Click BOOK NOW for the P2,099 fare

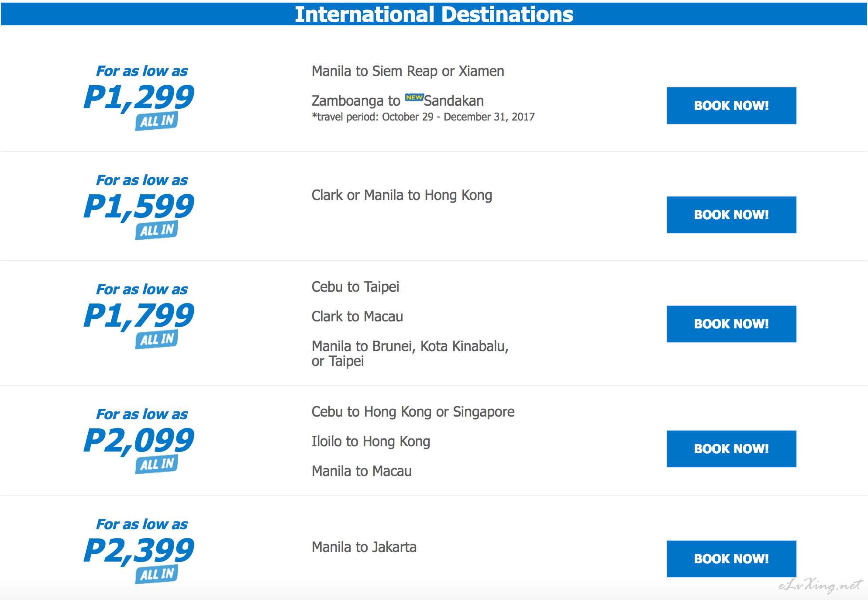tap(731, 449)
